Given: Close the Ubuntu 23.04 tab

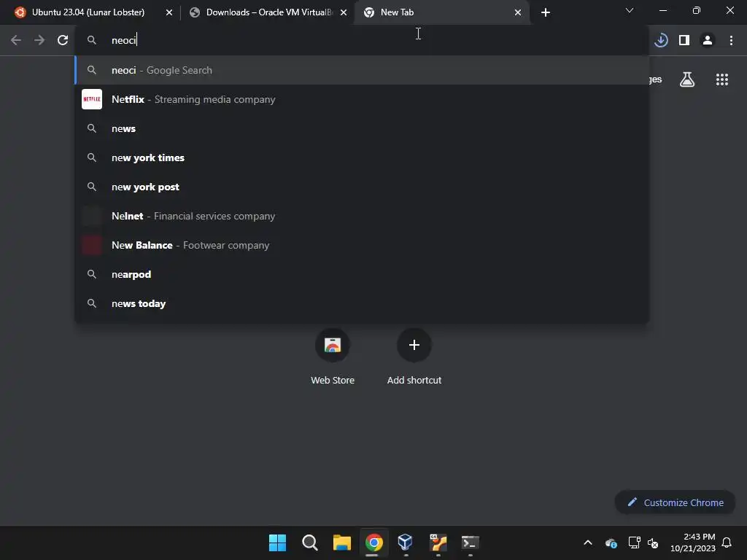Looking at the screenshot, I should tap(169, 12).
